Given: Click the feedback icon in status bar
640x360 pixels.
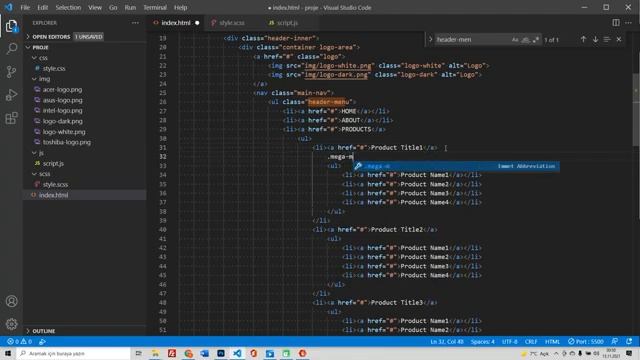Looking at the screenshot, I should click(615, 341).
